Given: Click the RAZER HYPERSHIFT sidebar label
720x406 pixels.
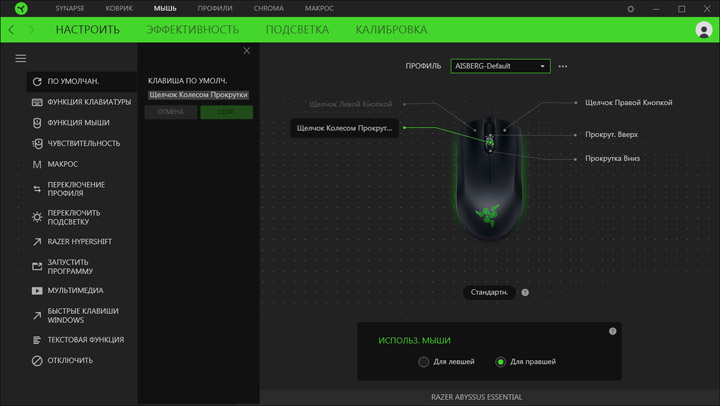Looking at the screenshot, I should point(79,242).
